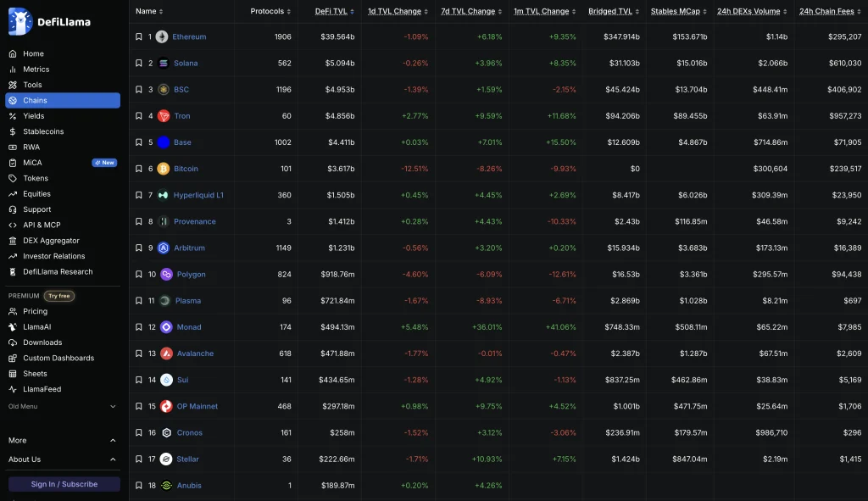Click the Tron chain logo
The image size is (868, 501).
point(164,115)
